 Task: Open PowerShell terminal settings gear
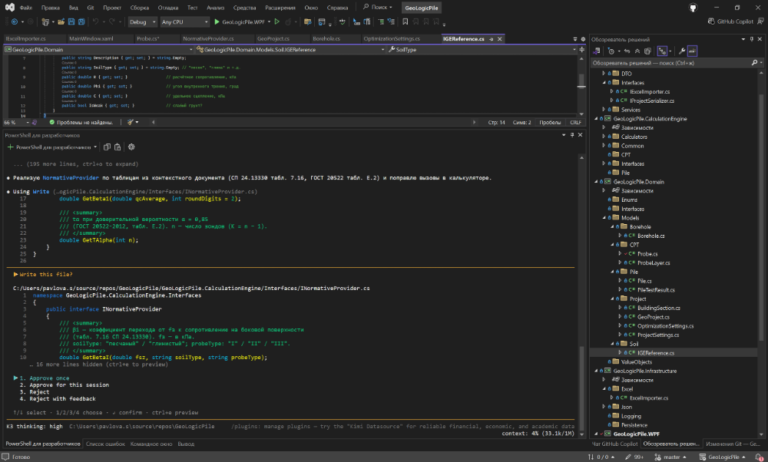click(131, 147)
